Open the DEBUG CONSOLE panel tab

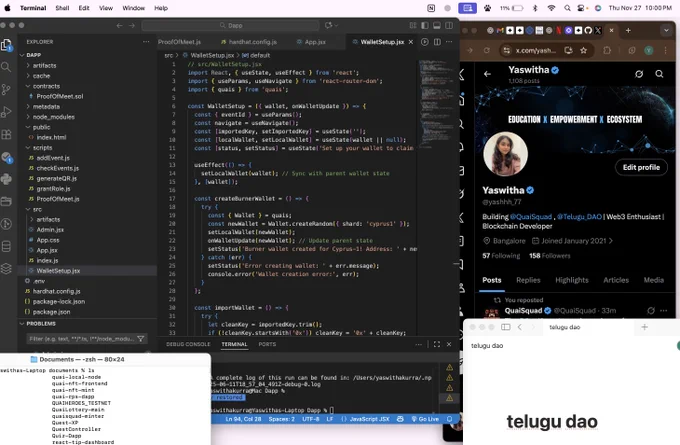(x=188, y=344)
